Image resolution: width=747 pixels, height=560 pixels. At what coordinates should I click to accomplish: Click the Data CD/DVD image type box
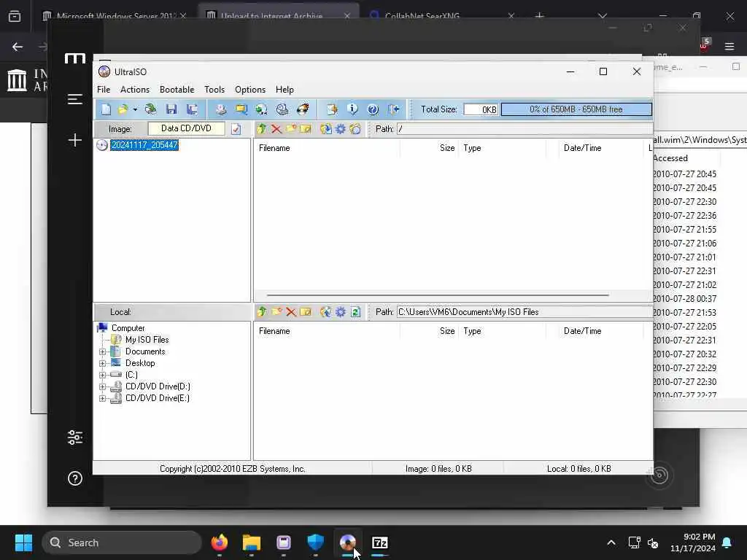point(186,128)
